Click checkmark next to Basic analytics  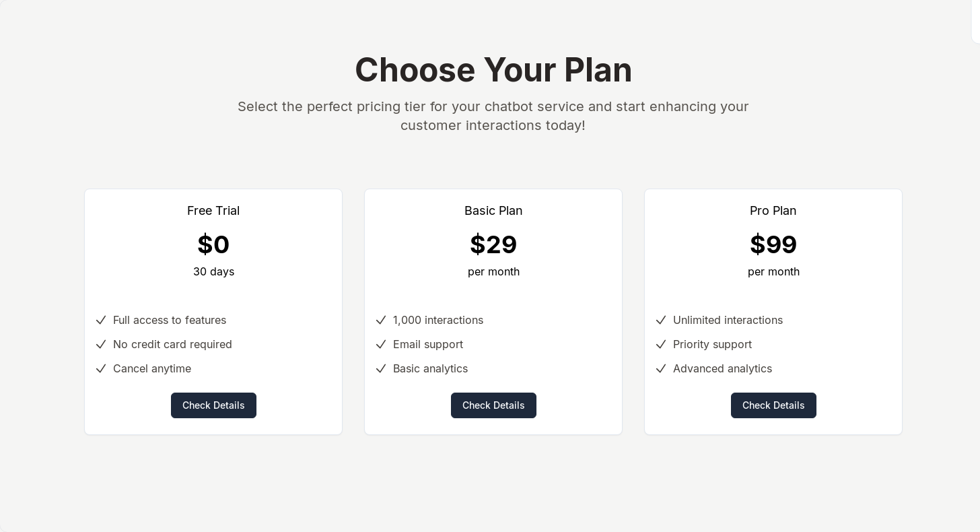[381, 368]
